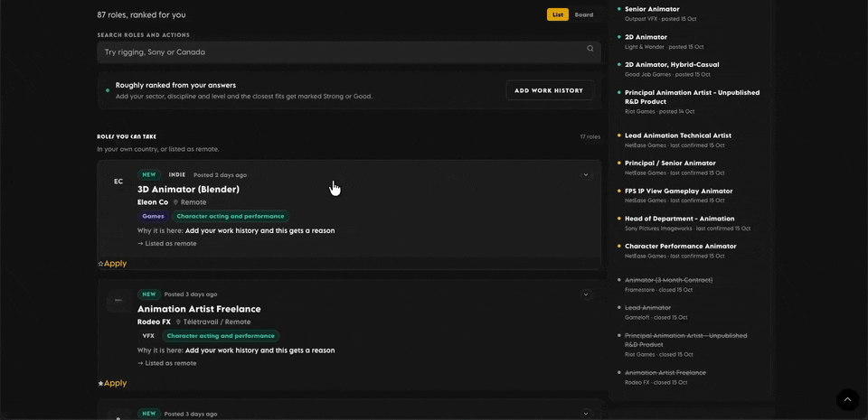Click NEW badge on the 3D Animator card
The width and height of the screenshot is (868, 420).
click(x=149, y=174)
